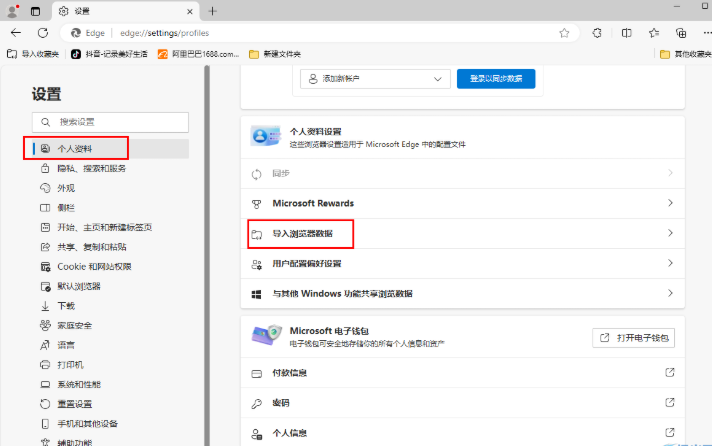Close the 设置 tab

190,11
